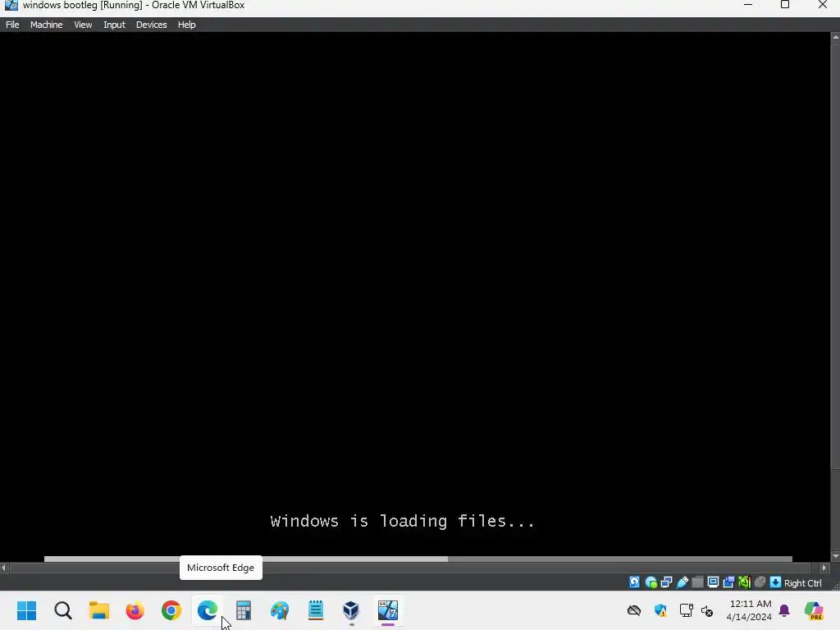The height and width of the screenshot is (630, 840).
Task: Click the vertical scrollbar up arrow
Action: pos(835,37)
